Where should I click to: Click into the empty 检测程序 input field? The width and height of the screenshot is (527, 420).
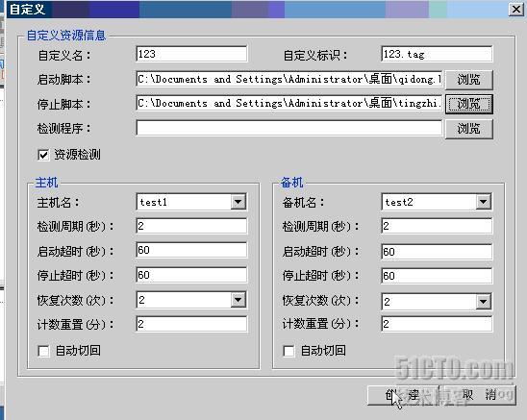[x=289, y=128]
